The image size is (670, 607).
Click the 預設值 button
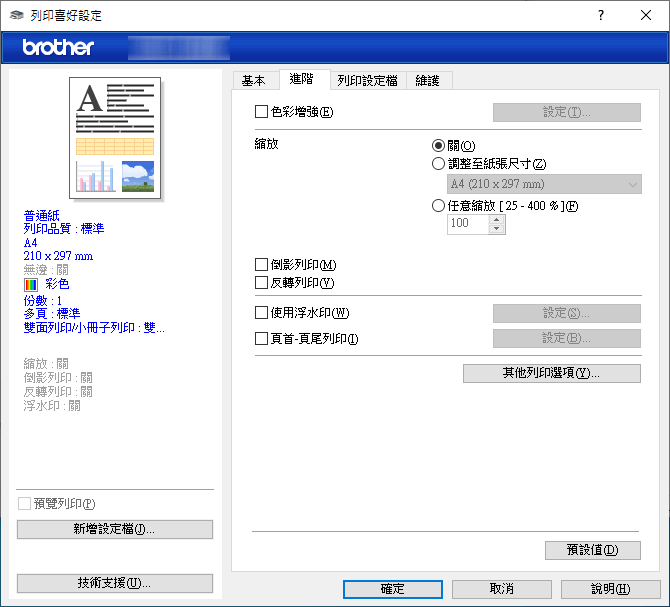click(x=593, y=550)
